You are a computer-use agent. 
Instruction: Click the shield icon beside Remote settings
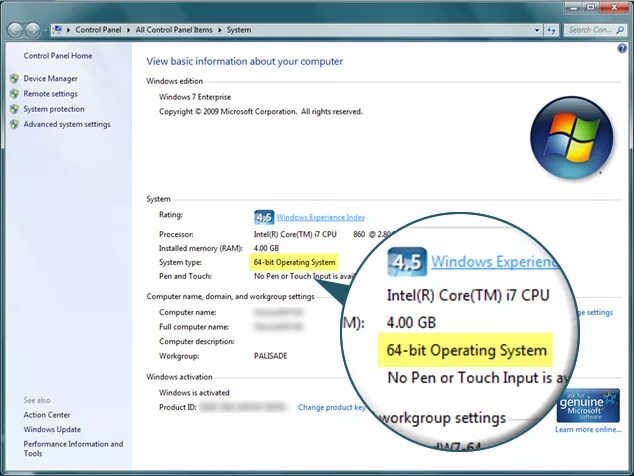pos(15,94)
